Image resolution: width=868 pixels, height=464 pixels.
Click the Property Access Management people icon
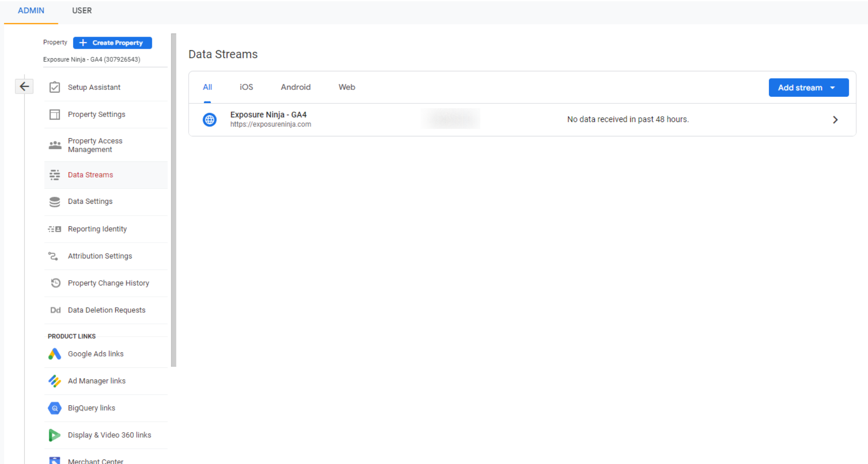(x=55, y=145)
